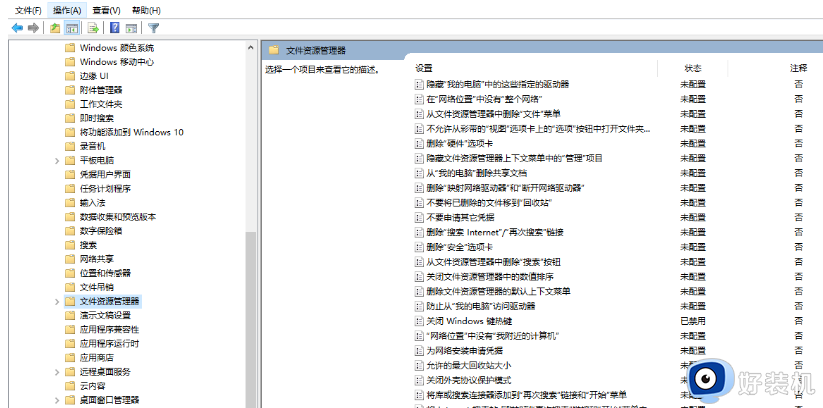This screenshot has height=408, width=823.
Task: Open Help with the question mark icon
Action: 115,28
